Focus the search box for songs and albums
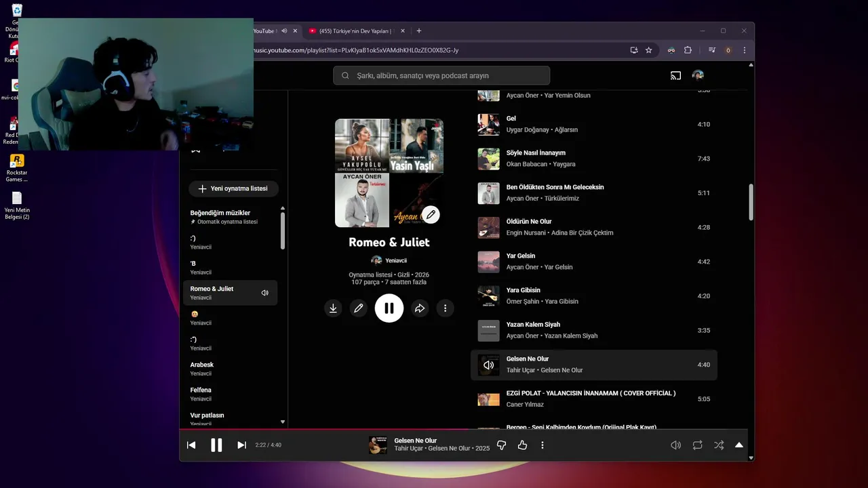 pyautogui.click(x=441, y=75)
